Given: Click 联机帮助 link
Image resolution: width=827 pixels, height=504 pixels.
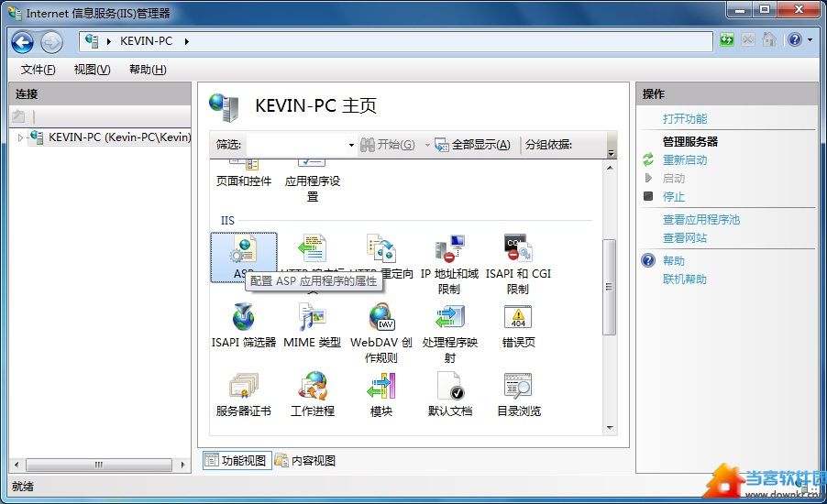Looking at the screenshot, I should click(685, 279).
